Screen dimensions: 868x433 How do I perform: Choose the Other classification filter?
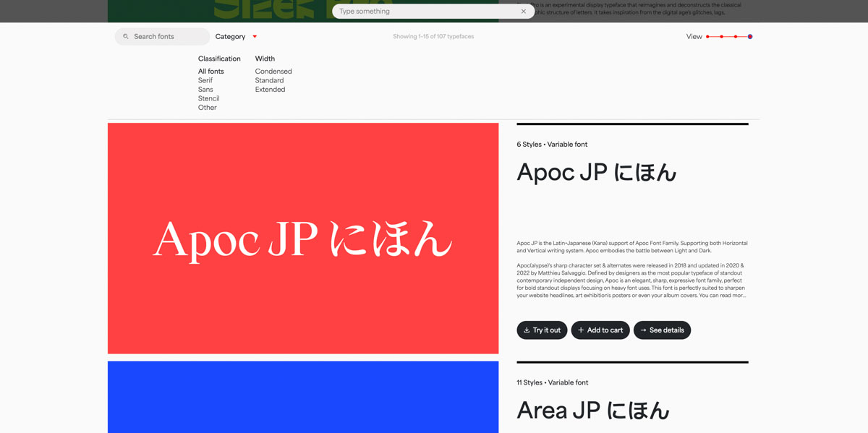pos(207,108)
